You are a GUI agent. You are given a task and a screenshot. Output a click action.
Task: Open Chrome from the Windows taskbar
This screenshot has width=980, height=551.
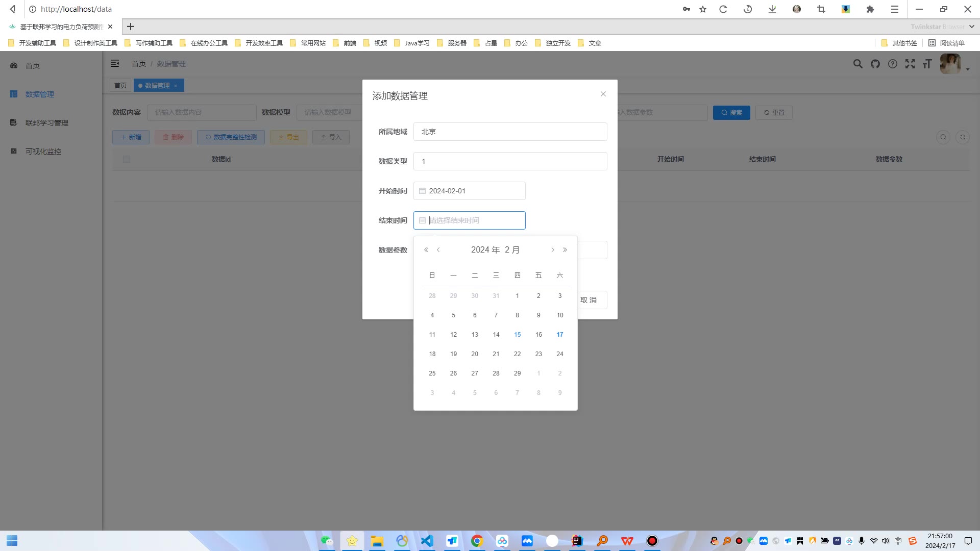click(x=477, y=541)
